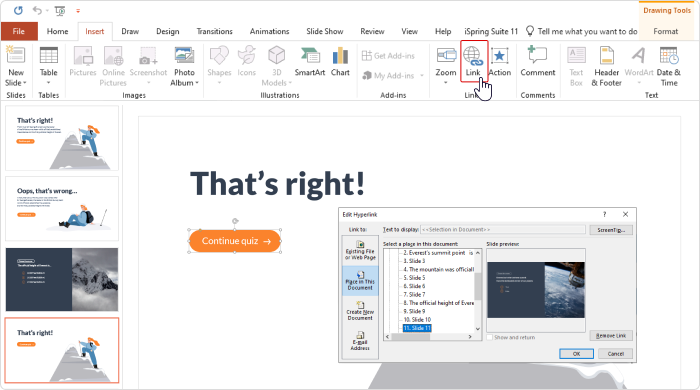The width and height of the screenshot is (700, 390).
Task: Select '3. Slide 3' in the place list
Action: coord(414,261)
